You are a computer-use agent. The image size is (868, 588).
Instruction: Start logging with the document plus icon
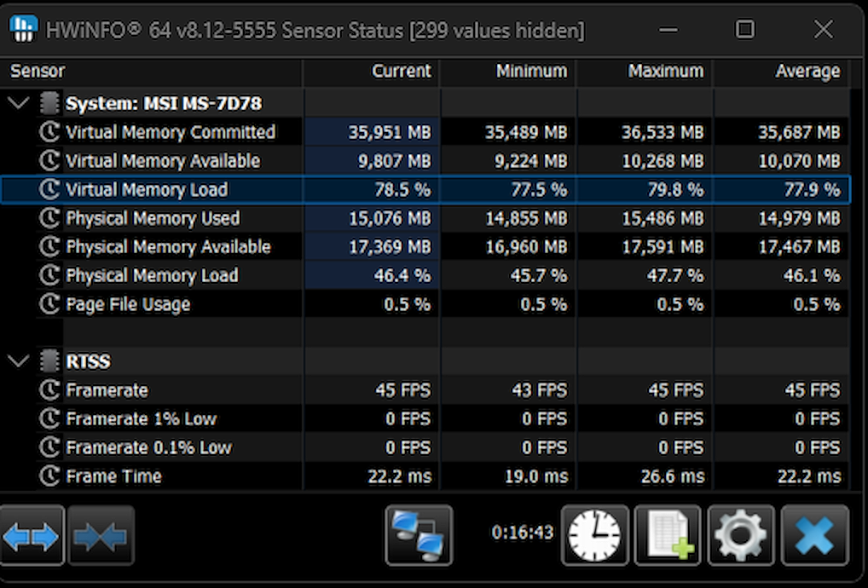coord(668,535)
